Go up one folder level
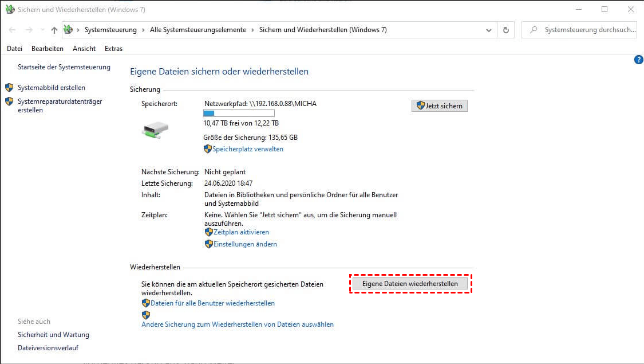This screenshot has height=364, width=644. (x=54, y=30)
